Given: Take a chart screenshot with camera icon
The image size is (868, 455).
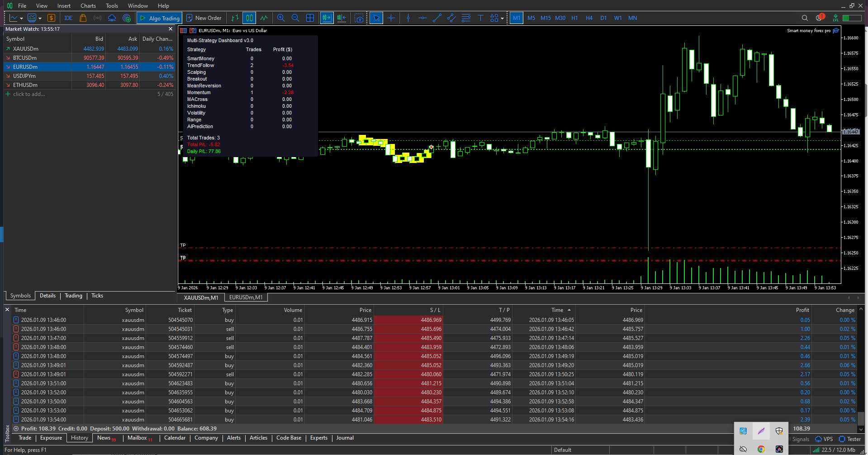Looking at the screenshot, I should point(359,18).
